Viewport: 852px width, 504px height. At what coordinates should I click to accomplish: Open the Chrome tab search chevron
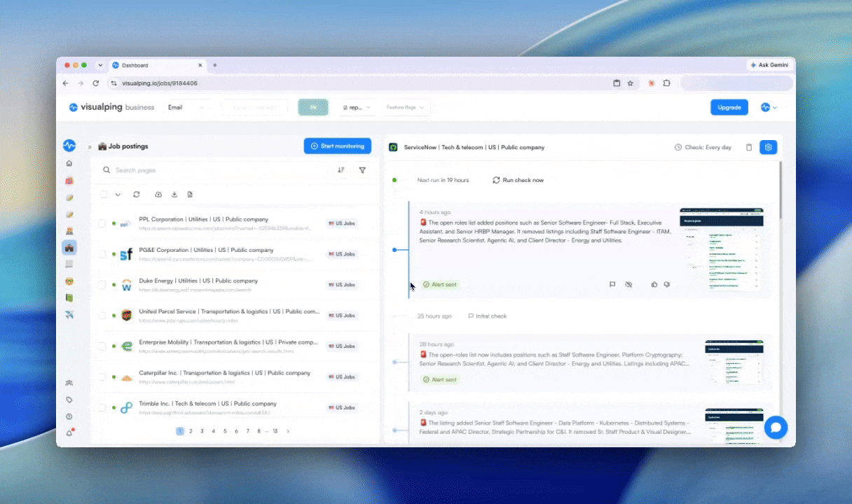pyautogui.click(x=100, y=65)
